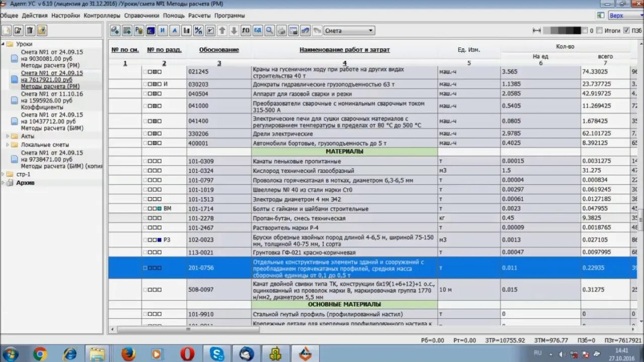644x362 pixels.
Task: Toggle the checkbox labeled '0'
Action: click(585, 31)
